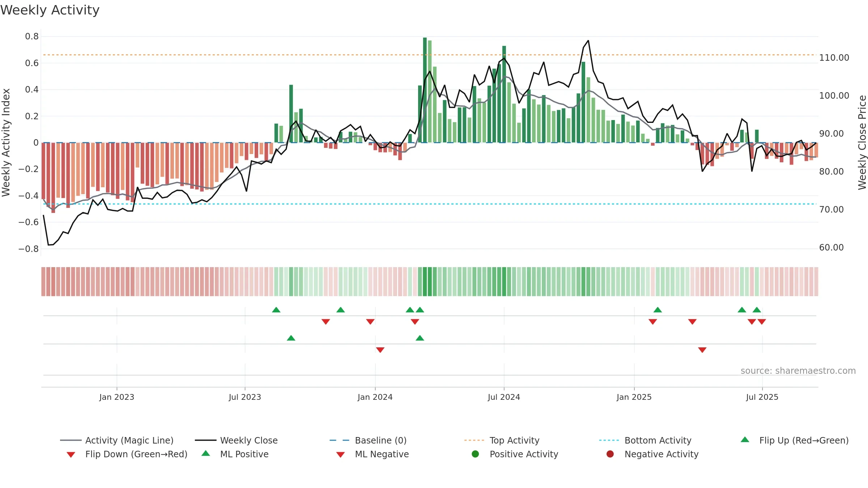868x488 pixels.
Task: Click the cyan dotted Bottom Activity line
Action: tap(430, 204)
